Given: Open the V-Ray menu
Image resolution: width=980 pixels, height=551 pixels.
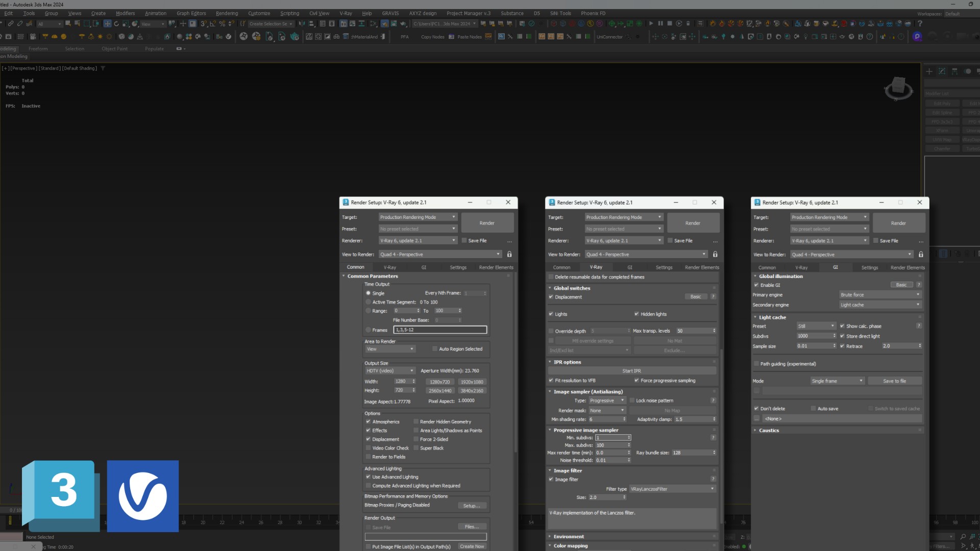Looking at the screenshot, I should coord(346,13).
